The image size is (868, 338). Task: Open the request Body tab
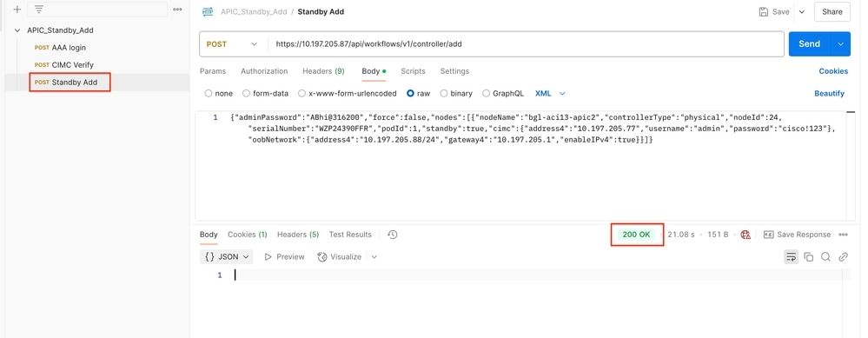[x=374, y=71]
